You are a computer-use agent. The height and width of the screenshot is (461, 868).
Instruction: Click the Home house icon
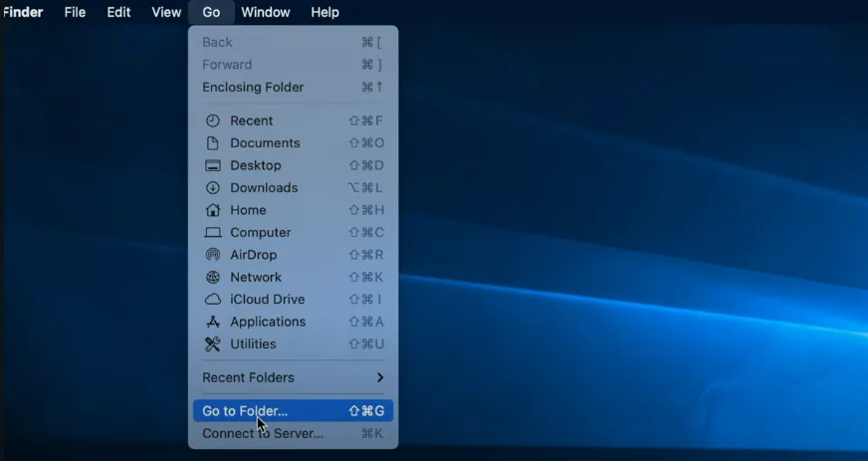click(213, 210)
